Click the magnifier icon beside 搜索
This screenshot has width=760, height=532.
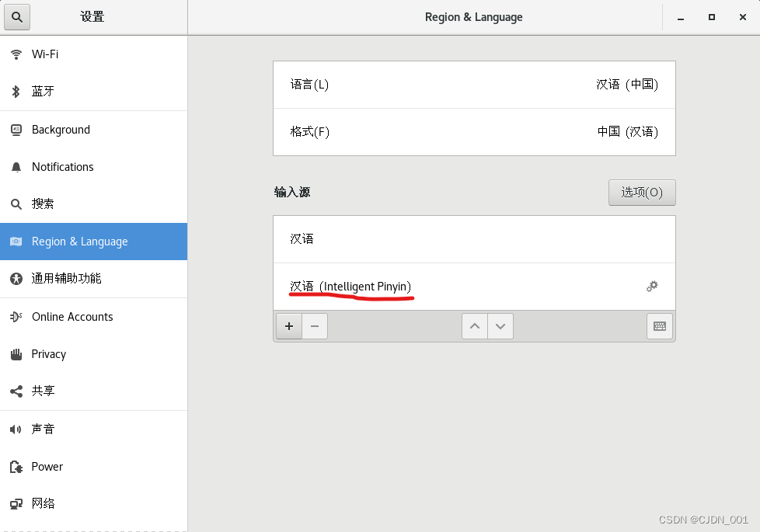coord(16,204)
